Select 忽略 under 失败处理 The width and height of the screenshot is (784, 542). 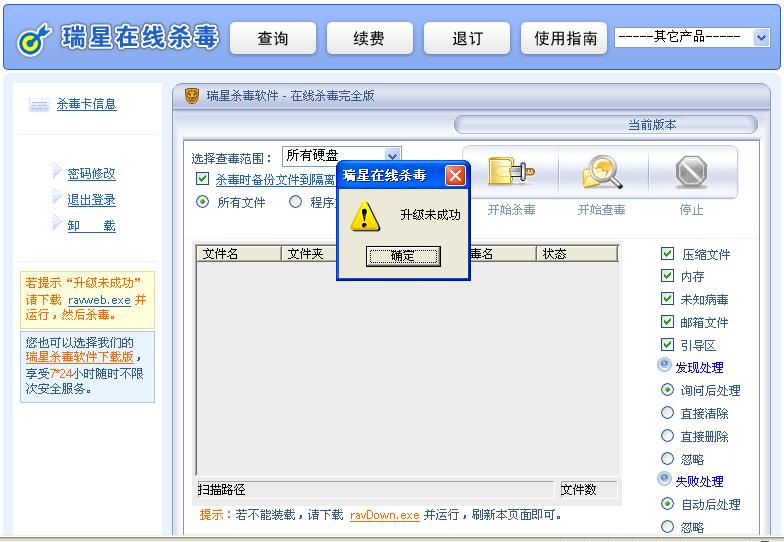668,526
